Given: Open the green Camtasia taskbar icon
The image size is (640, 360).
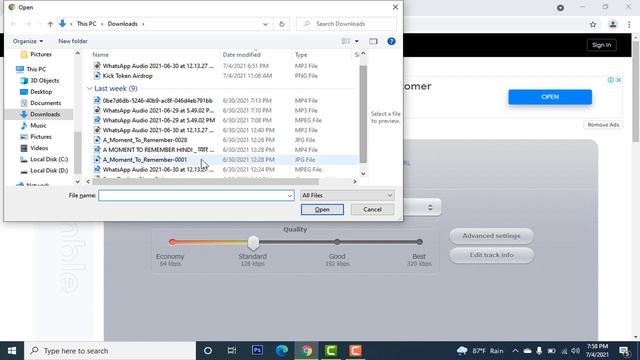Looking at the screenshot, I should 331,351.
